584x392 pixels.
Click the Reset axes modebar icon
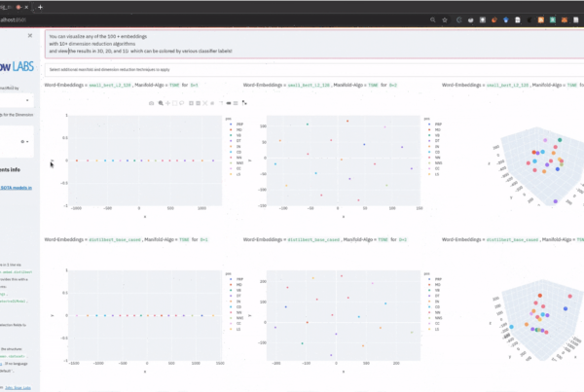212,103
